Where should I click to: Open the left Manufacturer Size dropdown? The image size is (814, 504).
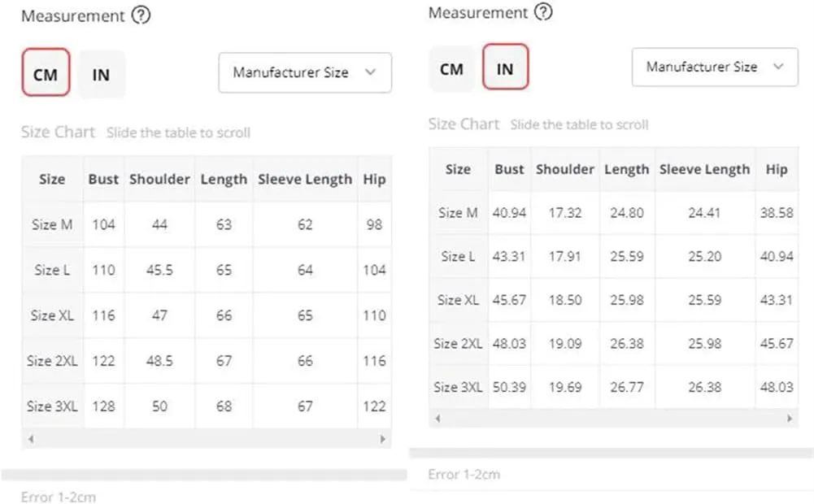coord(305,72)
